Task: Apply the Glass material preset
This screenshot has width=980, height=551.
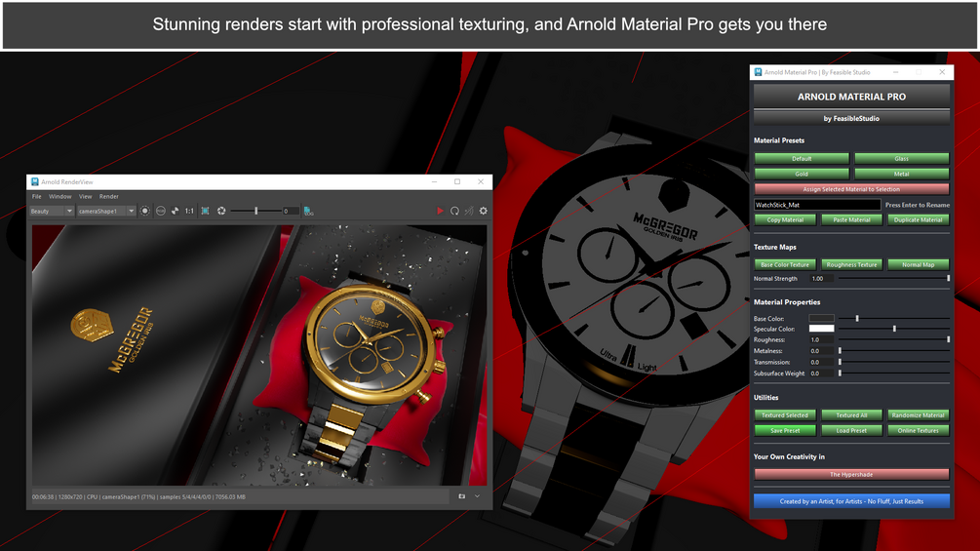Action: click(901, 159)
